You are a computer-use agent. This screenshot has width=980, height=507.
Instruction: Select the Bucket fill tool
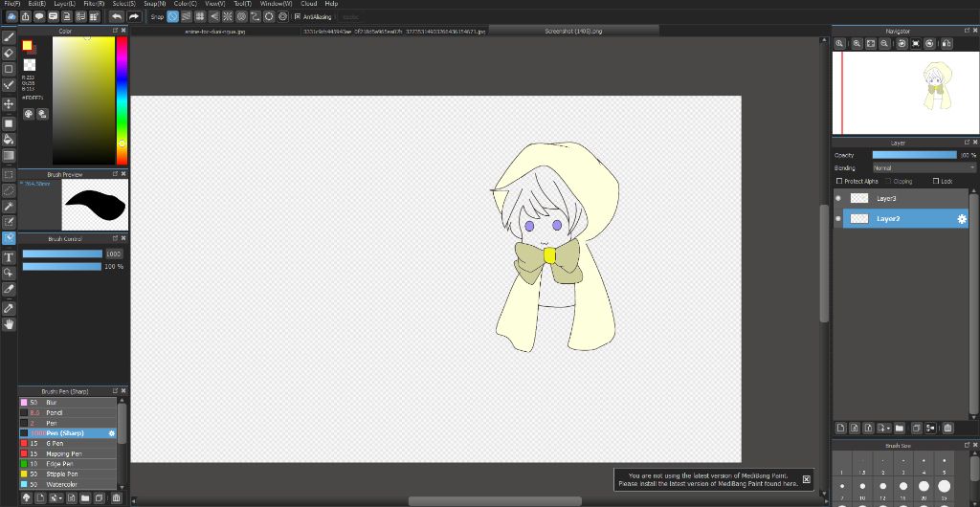pos(9,139)
